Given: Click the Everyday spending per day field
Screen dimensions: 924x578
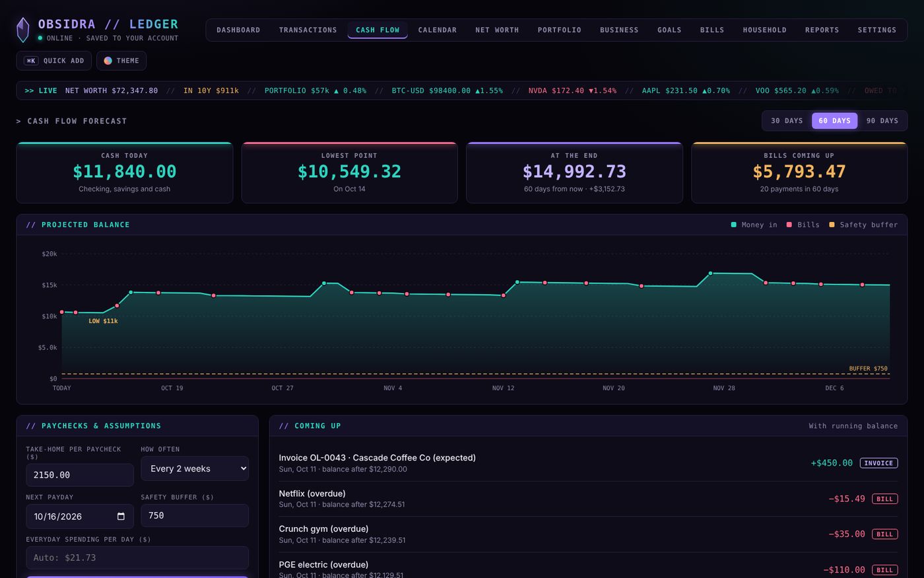Looking at the screenshot, I should (137, 558).
